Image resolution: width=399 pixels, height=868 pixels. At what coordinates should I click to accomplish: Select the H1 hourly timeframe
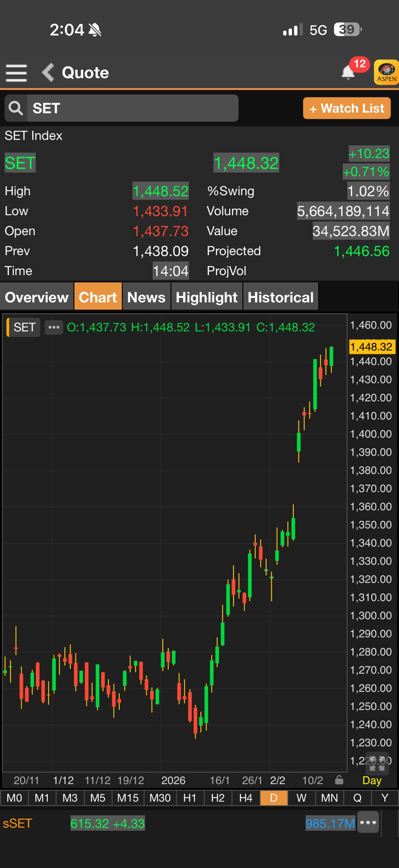[x=190, y=798]
